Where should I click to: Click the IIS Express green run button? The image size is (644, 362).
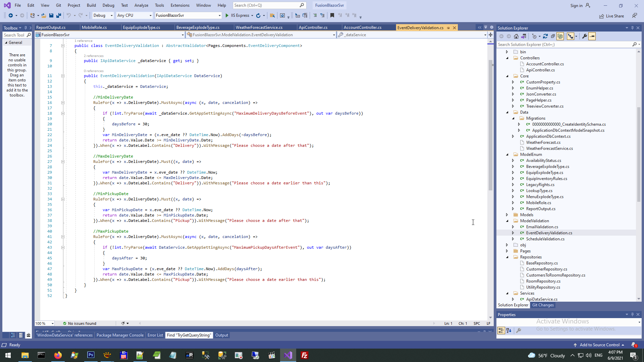tap(227, 15)
